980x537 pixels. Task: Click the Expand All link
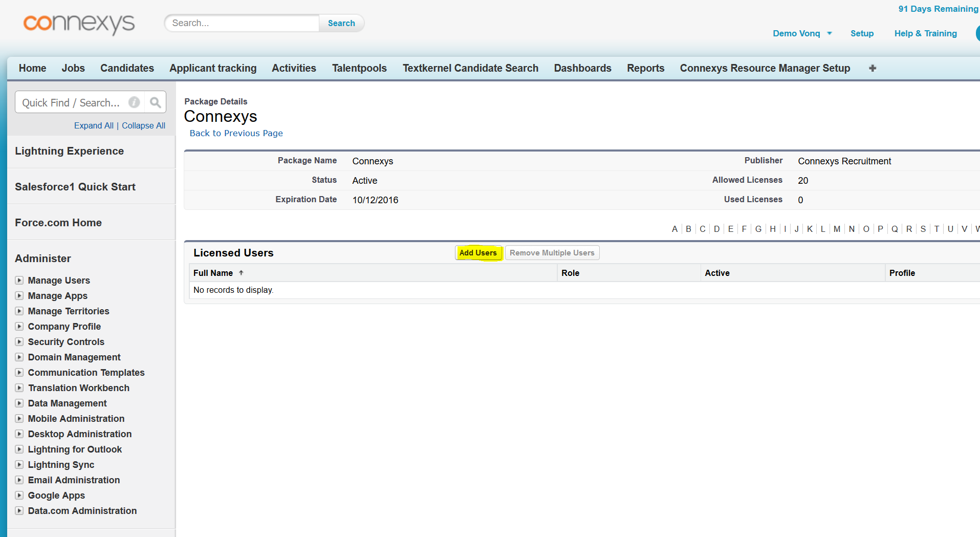(94, 125)
